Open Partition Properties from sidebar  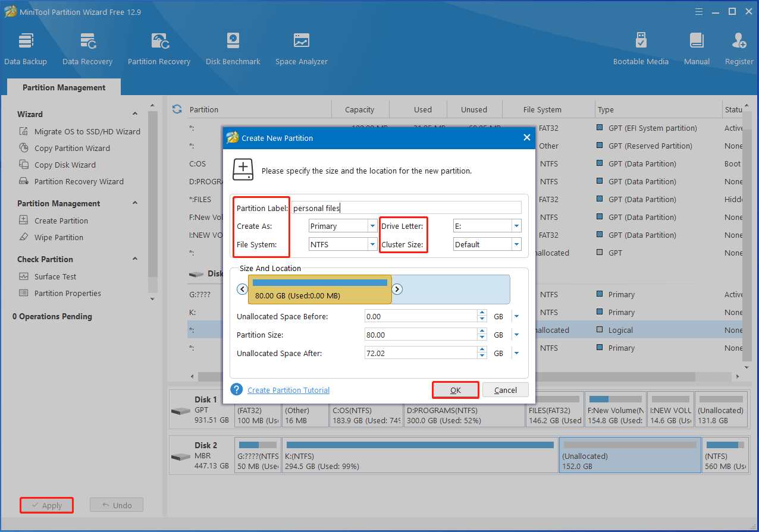tap(61, 293)
